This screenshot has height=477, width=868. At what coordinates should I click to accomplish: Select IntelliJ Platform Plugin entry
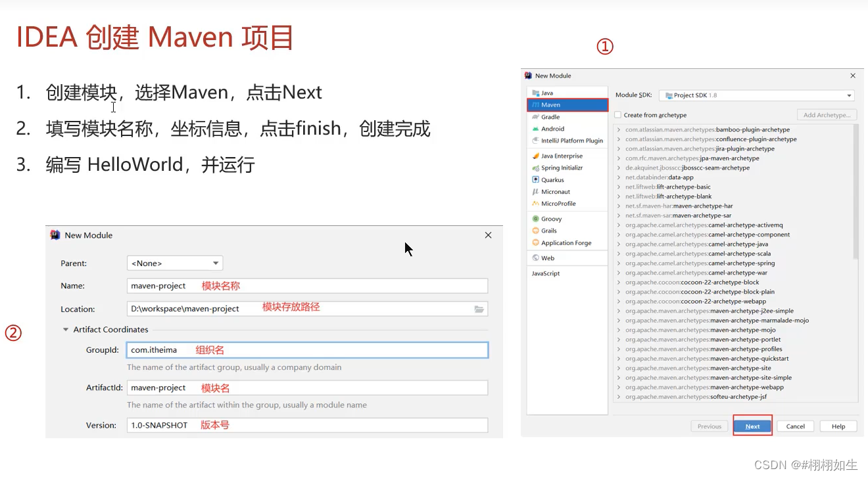(x=567, y=141)
